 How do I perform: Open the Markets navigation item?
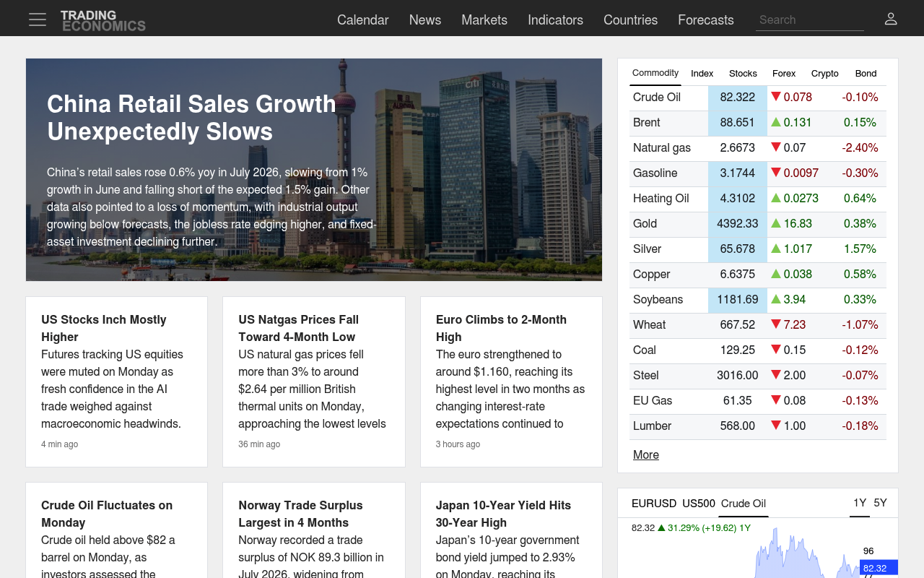(x=484, y=20)
